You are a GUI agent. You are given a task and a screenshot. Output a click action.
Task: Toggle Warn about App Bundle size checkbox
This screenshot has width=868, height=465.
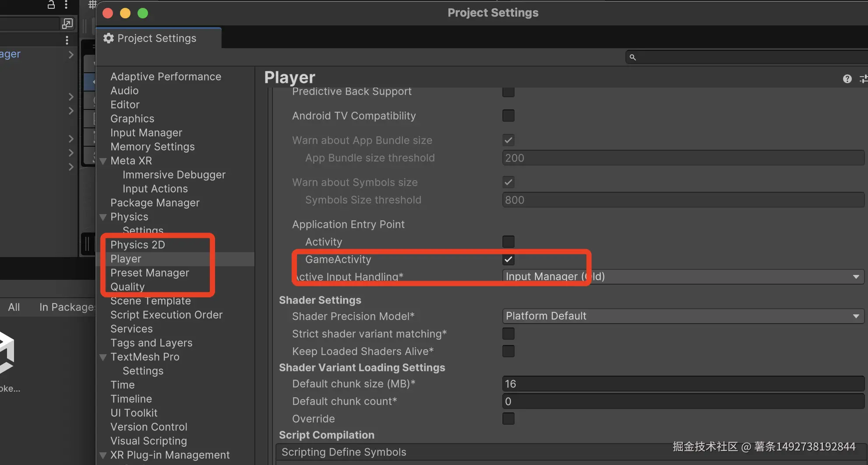508,140
